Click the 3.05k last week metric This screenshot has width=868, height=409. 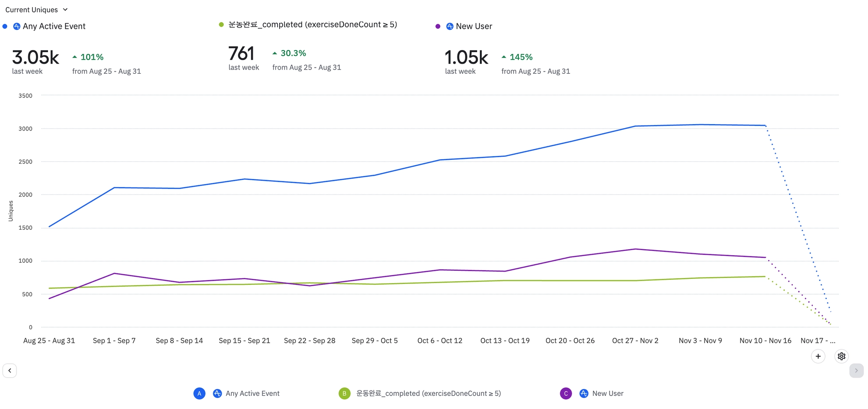click(x=36, y=58)
